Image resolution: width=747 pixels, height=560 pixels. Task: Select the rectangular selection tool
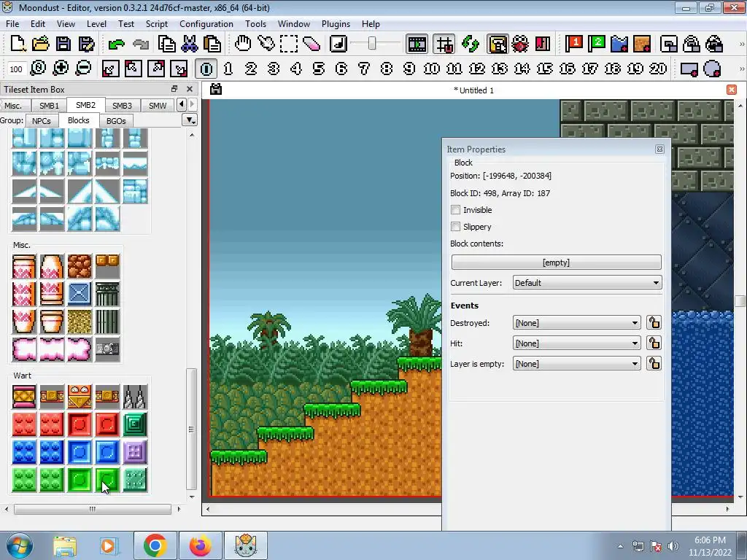pyautogui.click(x=289, y=44)
